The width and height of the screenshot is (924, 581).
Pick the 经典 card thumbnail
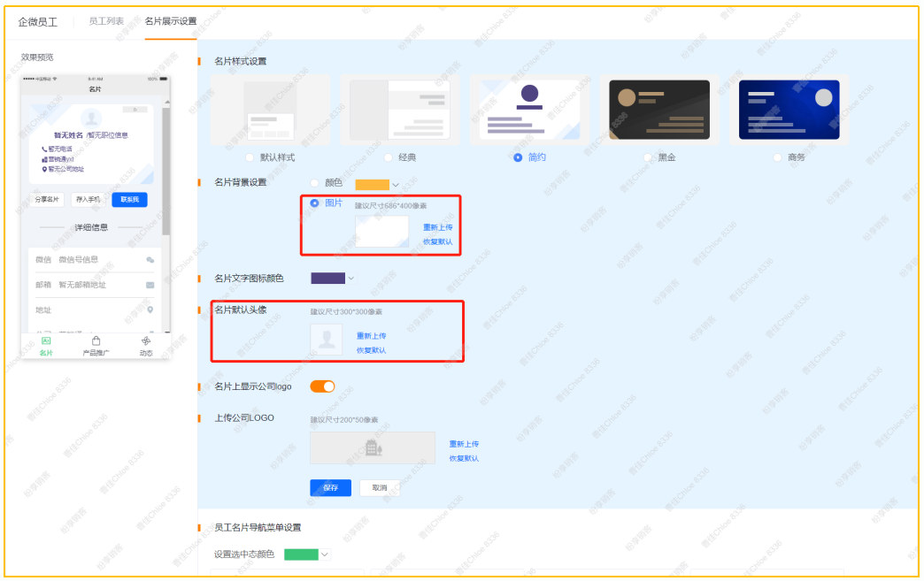coord(399,110)
